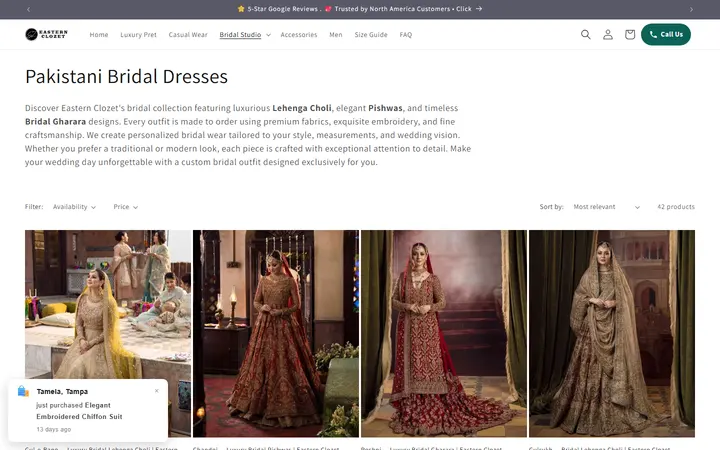The height and width of the screenshot is (450, 720).
Task: Close the Tamela purchase notification
Action: point(157,391)
